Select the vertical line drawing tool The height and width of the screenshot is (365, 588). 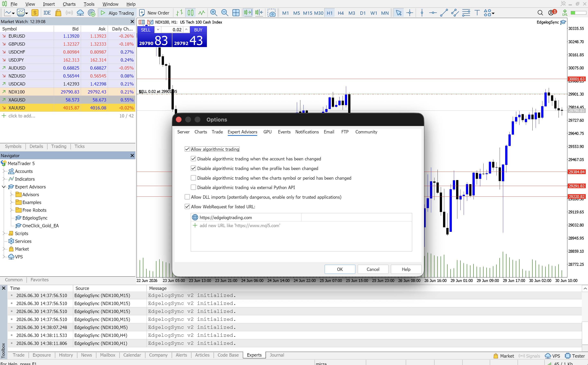pos(422,13)
